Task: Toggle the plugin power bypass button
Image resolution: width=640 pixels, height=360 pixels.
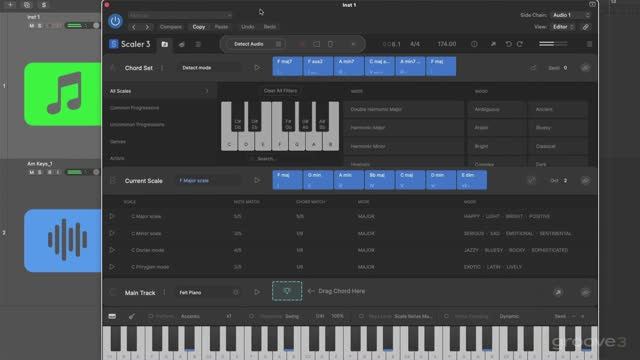Action: pyautogui.click(x=115, y=21)
